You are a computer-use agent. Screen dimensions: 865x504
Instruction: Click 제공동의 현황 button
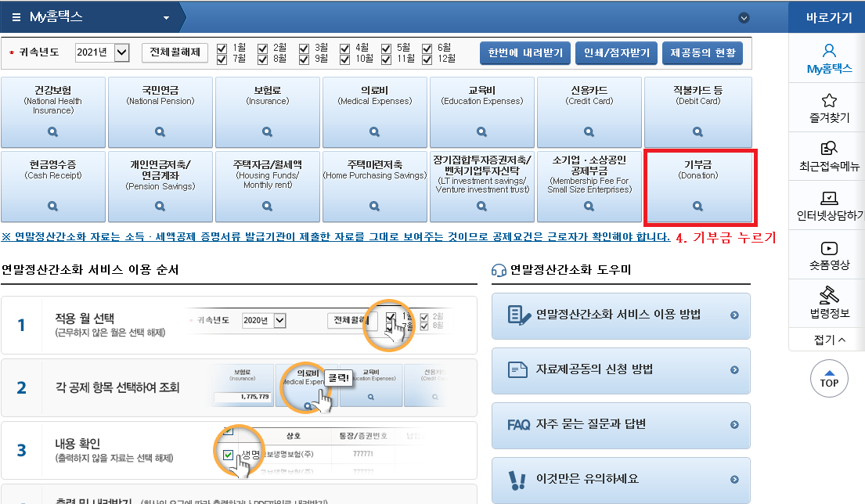point(703,53)
